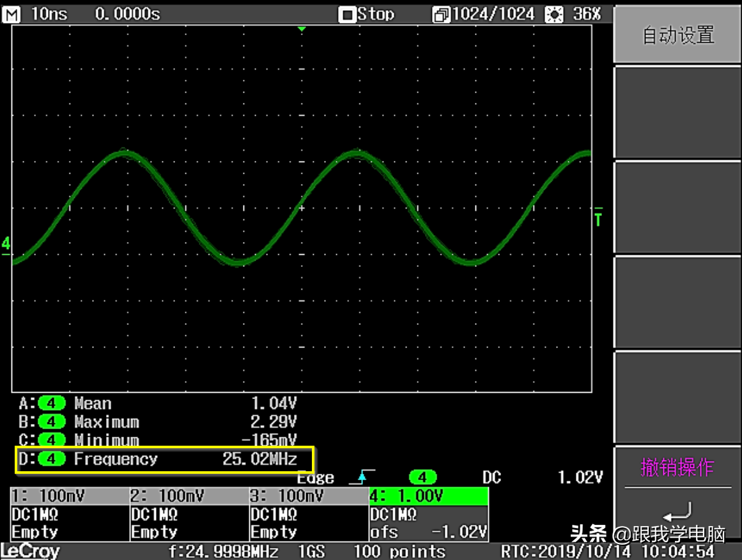This screenshot has width=742, height=560.
Task: Click the LeCroy logo
Action: pos(30,551)
